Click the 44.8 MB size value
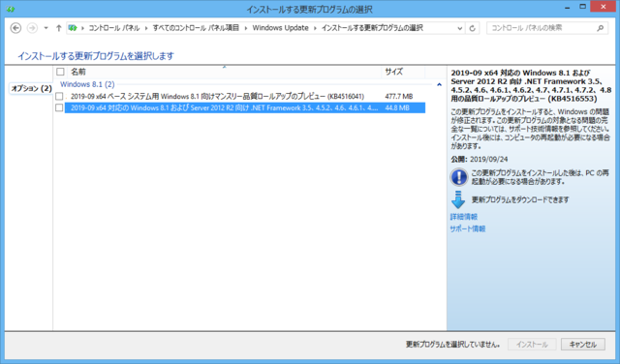Viewport: 620px width, 364px height. (397, 107)
